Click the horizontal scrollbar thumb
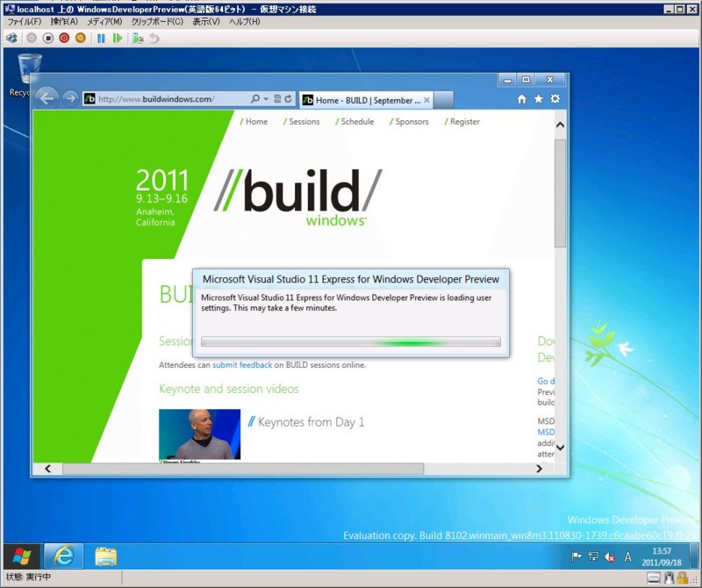Viewport: 702px width, 588px height. click(243, 469)
